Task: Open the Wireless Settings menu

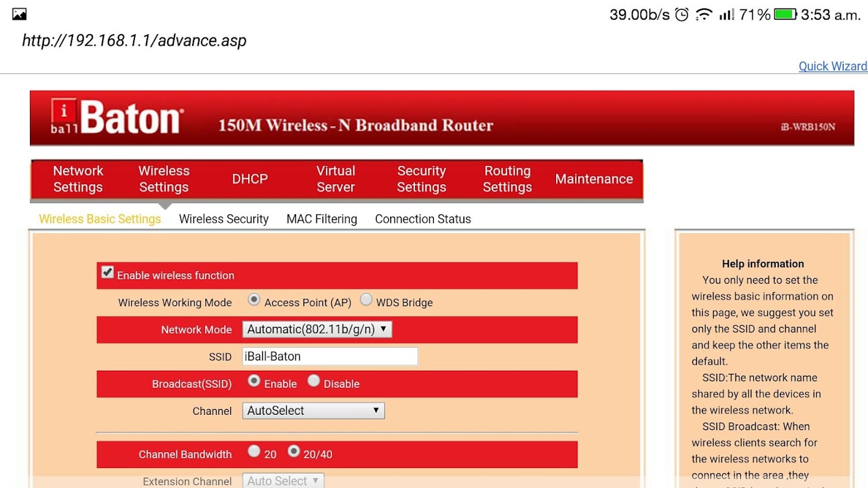Action: pyautogui.click(x=164, y=179)
